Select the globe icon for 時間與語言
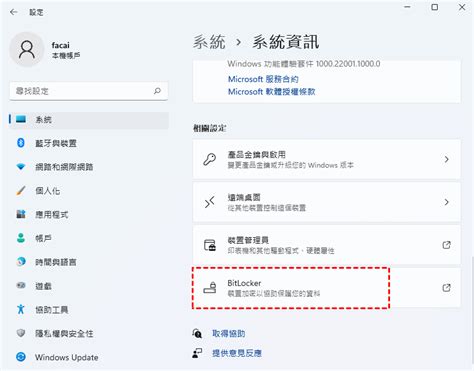The image size is (474, 371). coord(21,262)
